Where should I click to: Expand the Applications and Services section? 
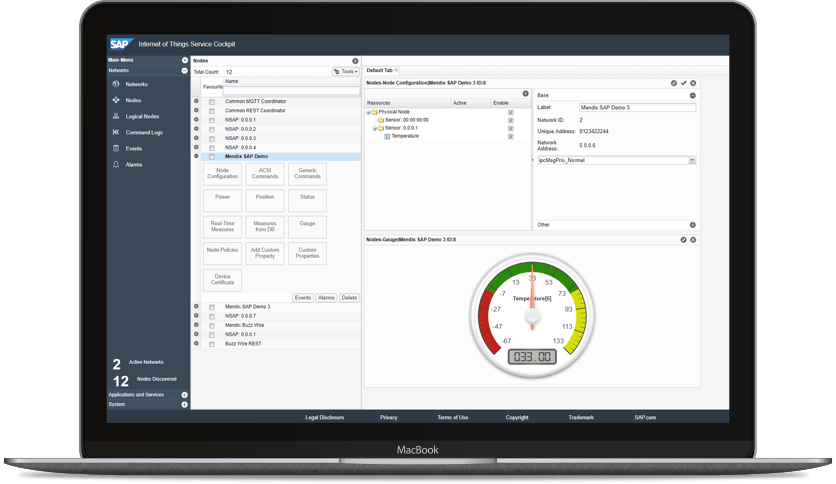(x=184, y=395)
